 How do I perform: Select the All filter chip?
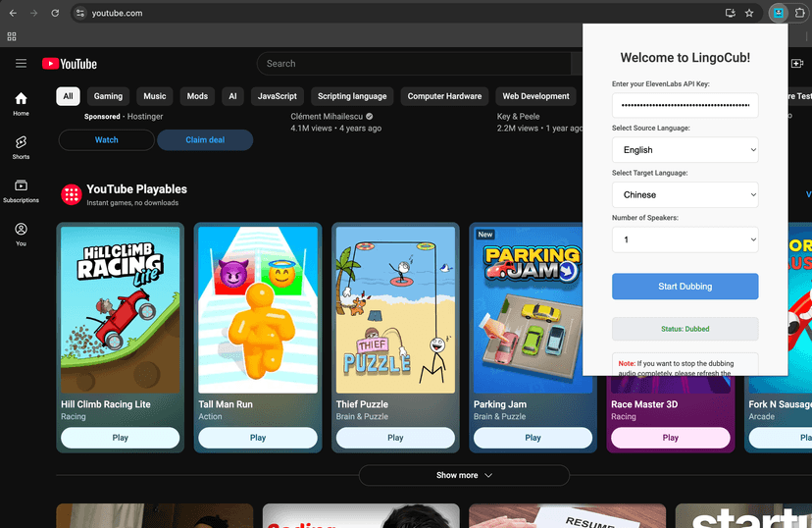pyautogui.click(x=68, y=96)
